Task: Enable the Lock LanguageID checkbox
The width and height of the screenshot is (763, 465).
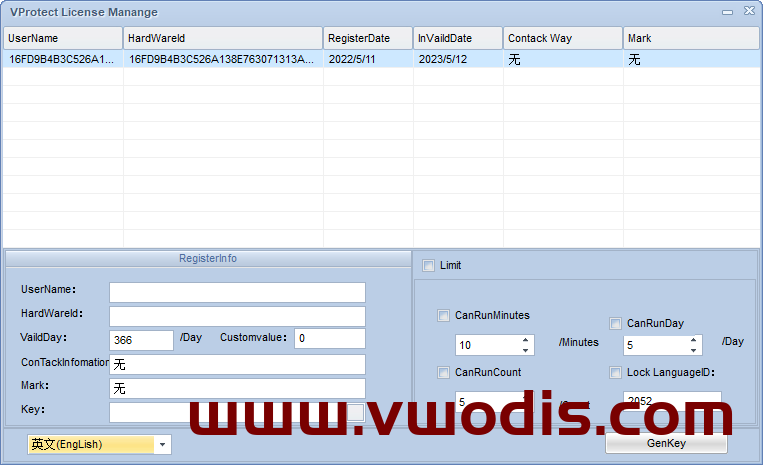Action: coord(616,373)
